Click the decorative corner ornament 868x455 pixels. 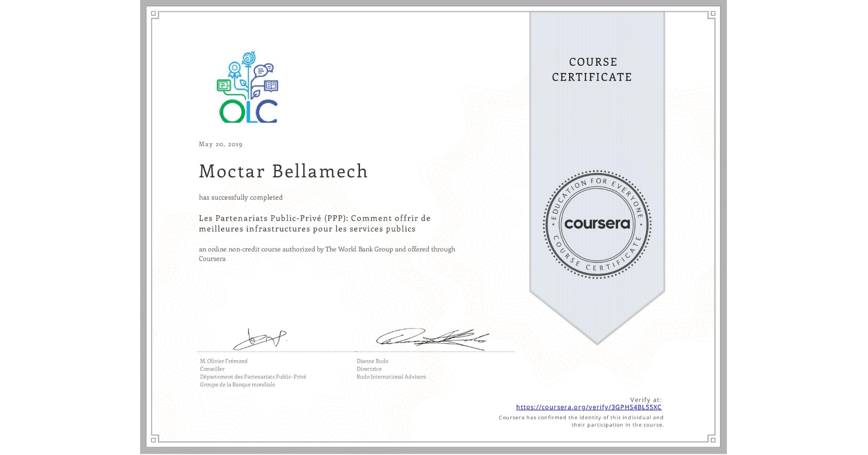point(153,12)
